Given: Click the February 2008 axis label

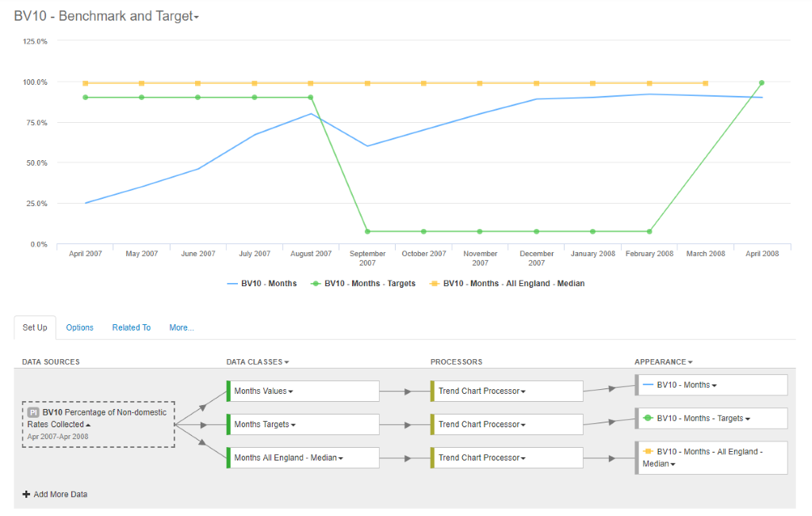Looking at the screenshot, I should pos(649,254).
